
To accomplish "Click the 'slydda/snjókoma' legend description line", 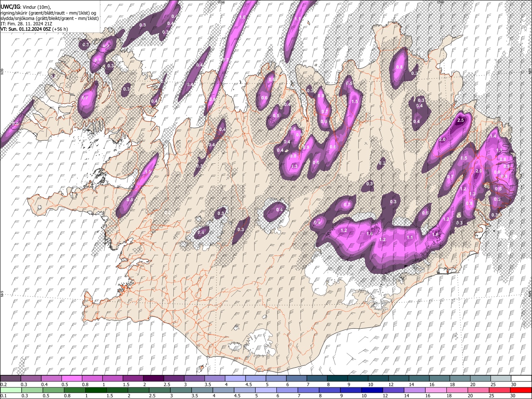I will 49,18.
